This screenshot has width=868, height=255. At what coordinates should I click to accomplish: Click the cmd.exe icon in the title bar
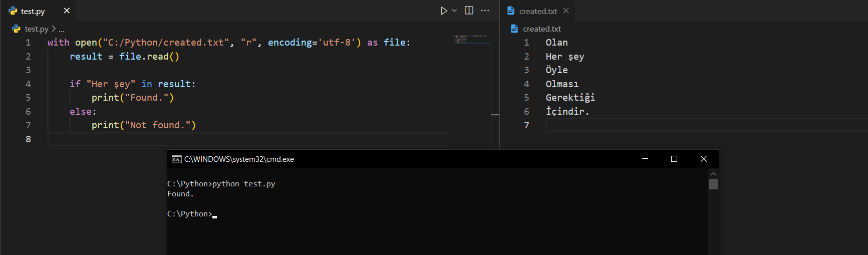(176, 159)
